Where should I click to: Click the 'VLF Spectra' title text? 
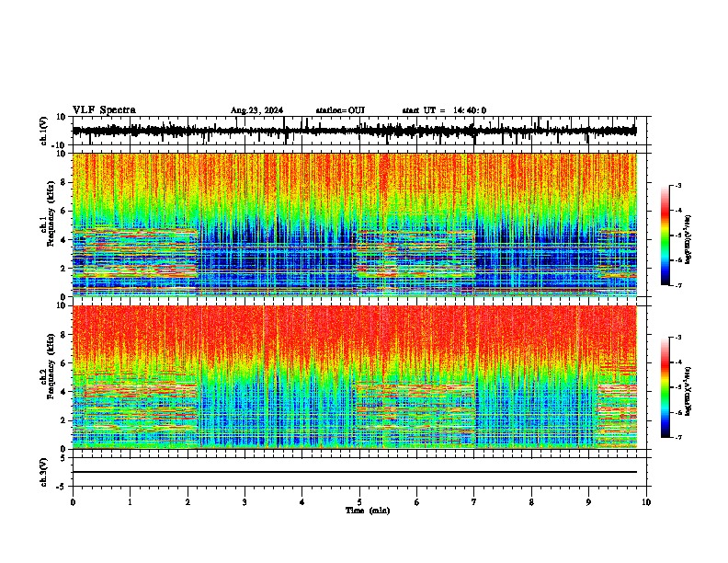click(104, 110)
